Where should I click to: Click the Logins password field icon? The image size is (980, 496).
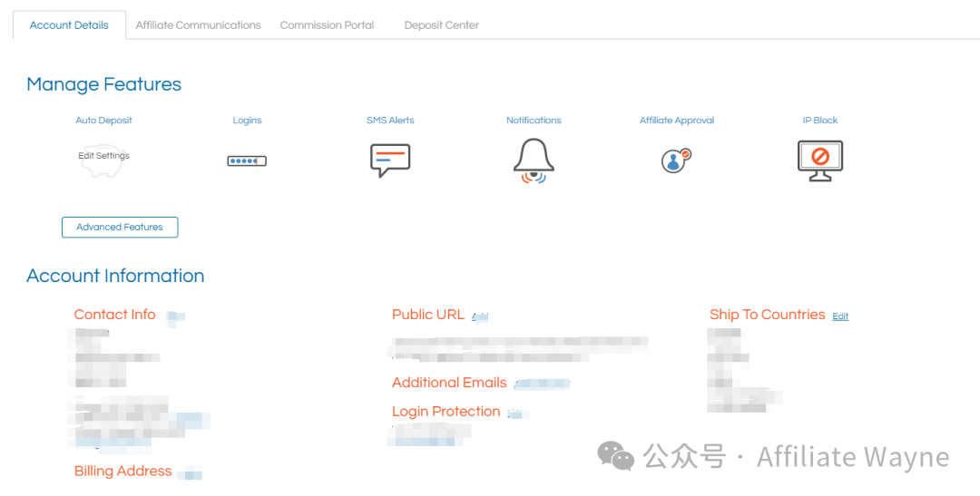coord(247,161)
